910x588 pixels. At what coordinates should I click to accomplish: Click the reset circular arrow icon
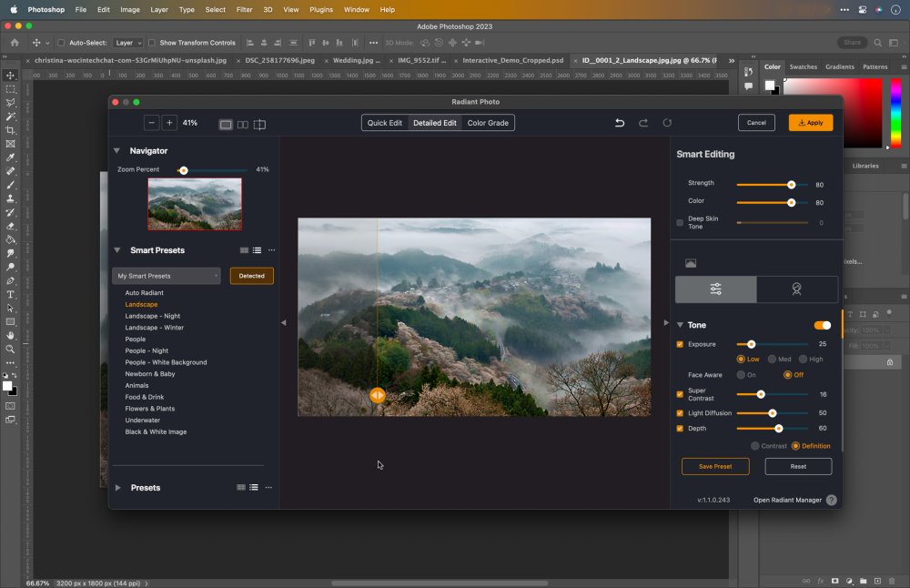[x=667, y=123]
